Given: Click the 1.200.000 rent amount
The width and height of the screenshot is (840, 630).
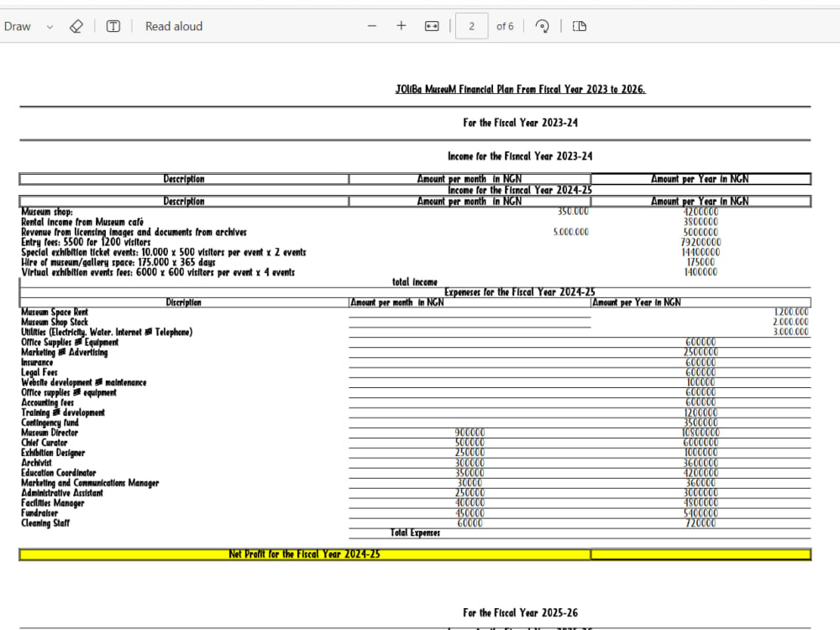Looking at the screenshot, I should click(791, 312).
